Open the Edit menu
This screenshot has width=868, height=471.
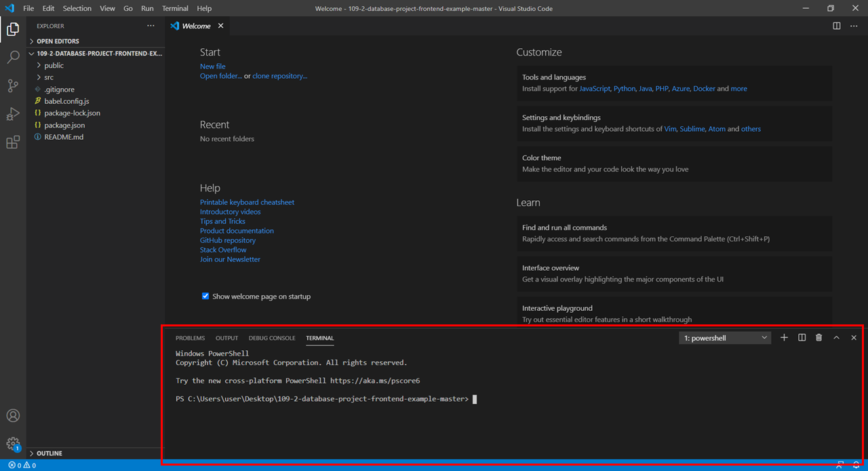coord(48,8)
